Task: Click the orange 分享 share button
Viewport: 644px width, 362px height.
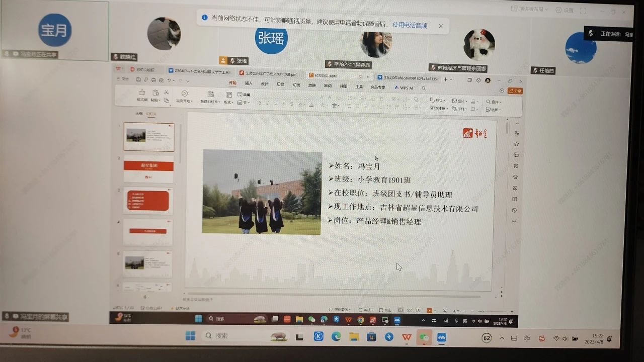Action: (515, 91)
